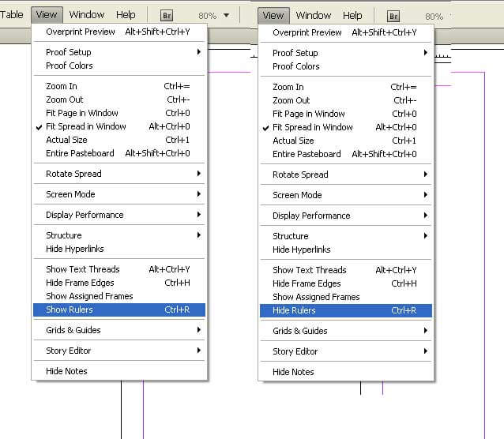Choose Zoom In in right menu
This screenshot has height=439, width=504.
pyautogui.click(x=346, y=87)
